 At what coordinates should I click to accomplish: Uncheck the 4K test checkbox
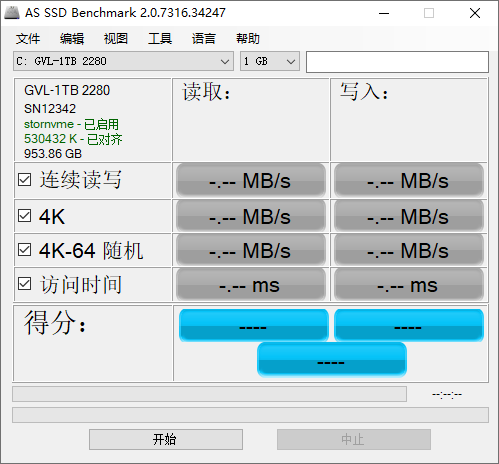(x=25, y=216)
